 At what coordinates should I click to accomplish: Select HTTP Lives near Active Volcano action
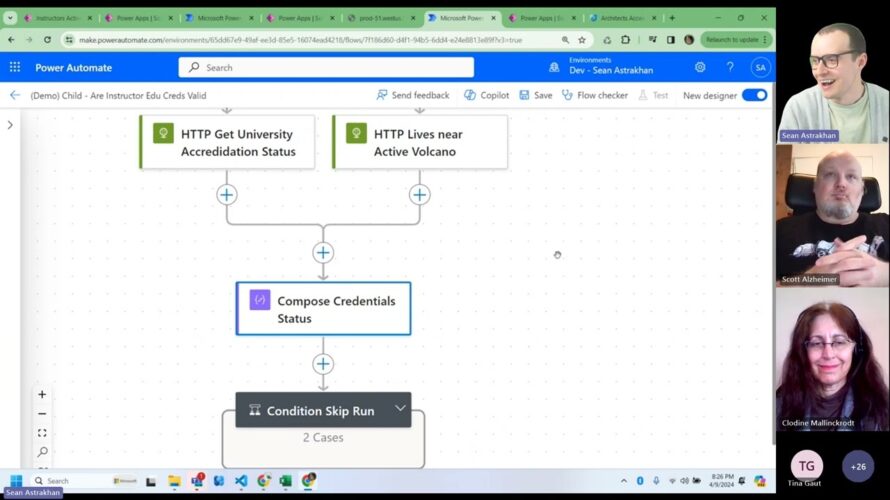pyautogui.click(x=420, y=142)
